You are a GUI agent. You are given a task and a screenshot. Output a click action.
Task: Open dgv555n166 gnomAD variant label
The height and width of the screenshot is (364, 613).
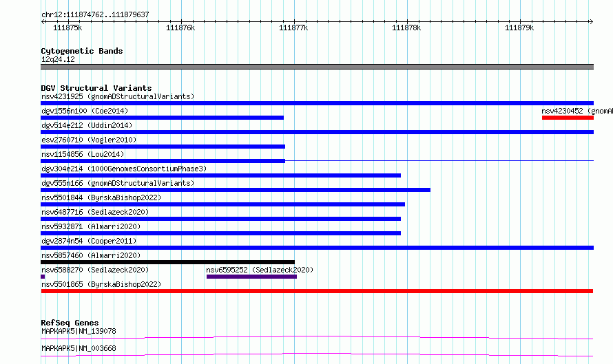(118, 183)
